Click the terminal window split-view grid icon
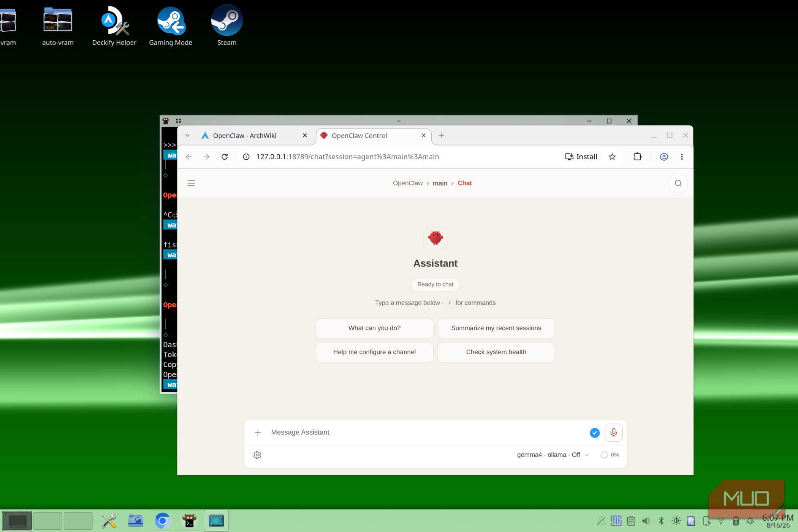The height and width of the screenshot is (532, 798). (x=178, y=121)
